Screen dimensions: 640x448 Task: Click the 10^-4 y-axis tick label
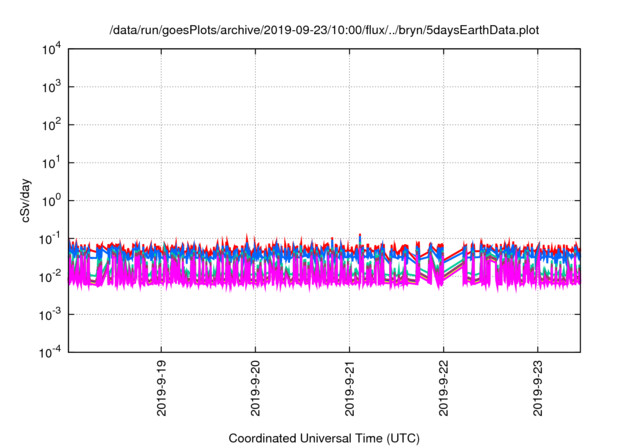click(x=50, y=352)
